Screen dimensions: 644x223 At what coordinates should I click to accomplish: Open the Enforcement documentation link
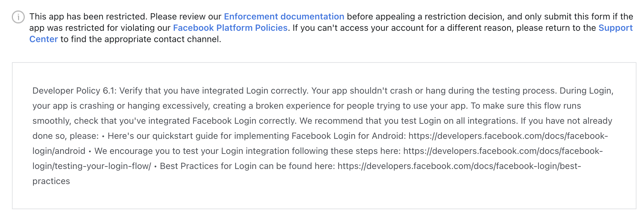pyautogui.click(x=283, y=16)
